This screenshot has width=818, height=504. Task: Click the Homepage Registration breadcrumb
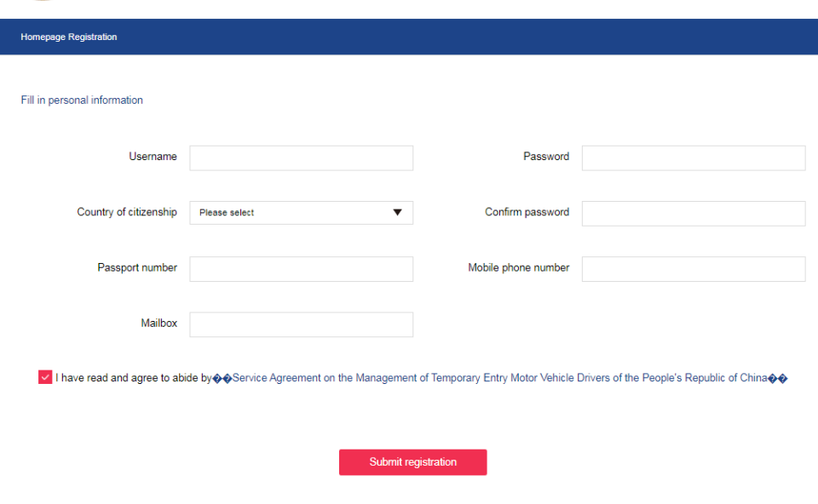tap(69, 37)
